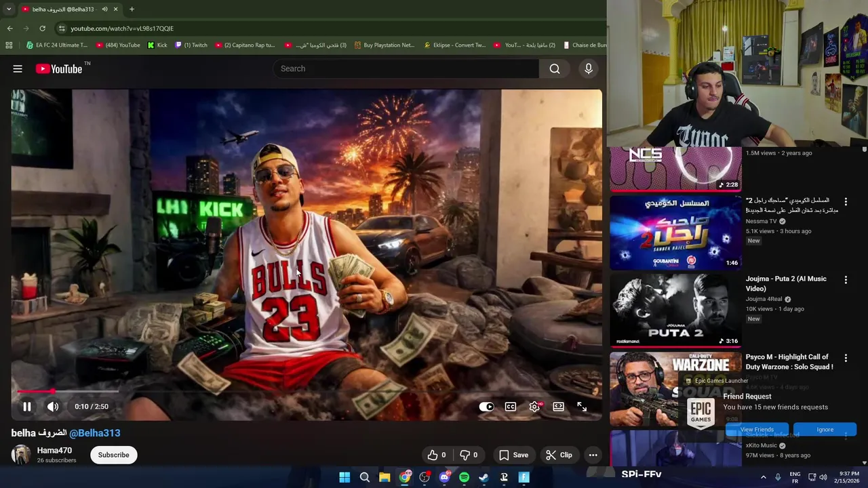Open the (1) Twitch bookmark
This screenshot has height=488, width=868.
click(x=191, y=45)
